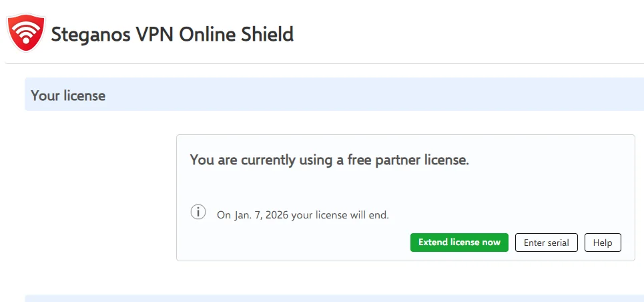644x302 pixels.
Task: Click the Steganos VPN Online Shield title
Action: (172, 35)
